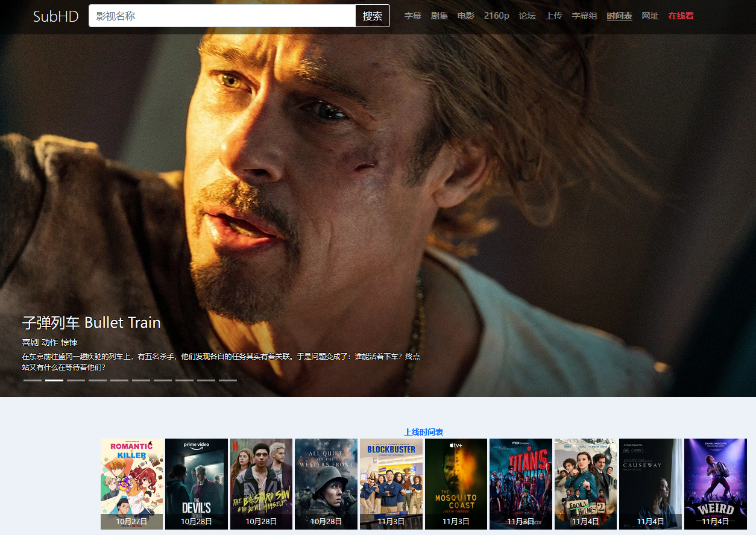Viewport: 756px width, 535px height.
Task: Open the red 在线看 link
Action: pyautogui.click(x=681, y=16)
